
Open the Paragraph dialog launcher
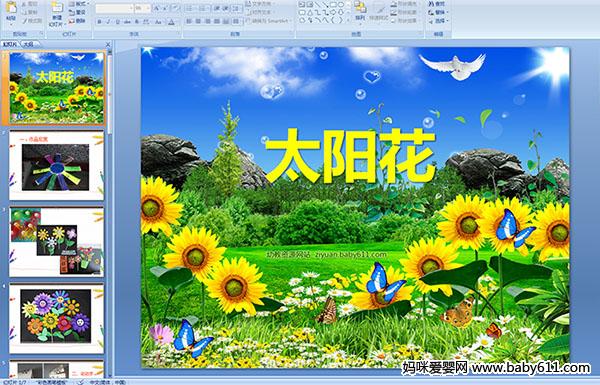point(291,34)
